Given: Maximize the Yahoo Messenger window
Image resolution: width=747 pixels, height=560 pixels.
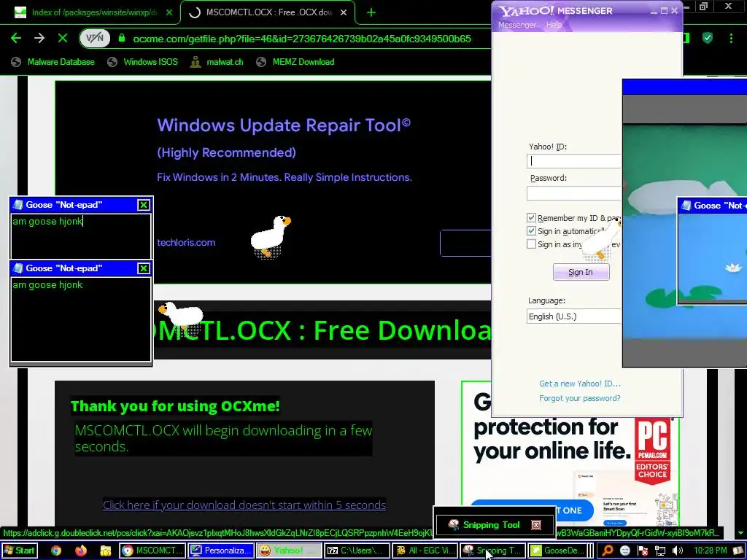Looking at the screenshot, I should tap(664, 10).
